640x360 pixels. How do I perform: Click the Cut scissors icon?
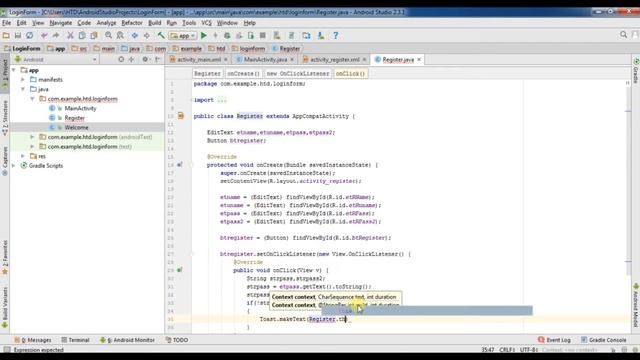70,36
